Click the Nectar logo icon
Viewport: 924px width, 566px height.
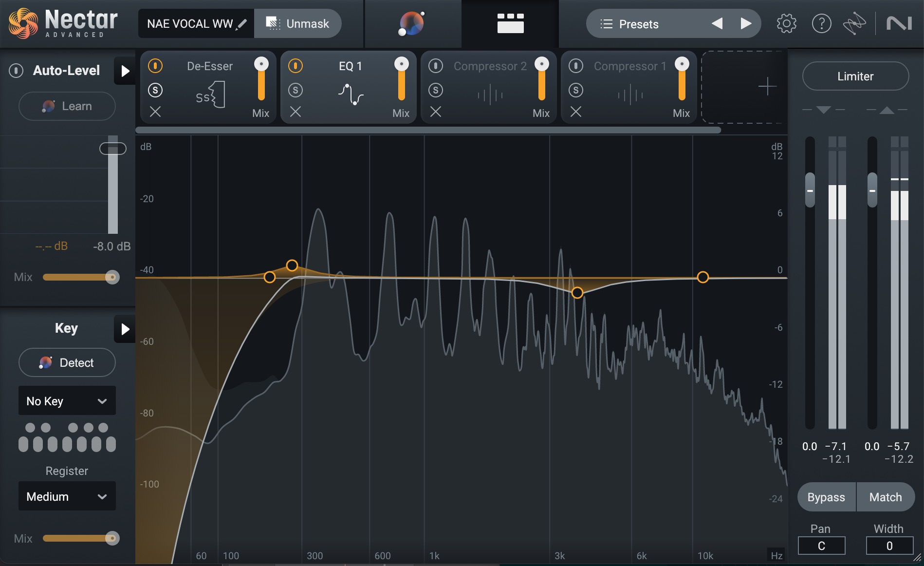coord(23,23)
